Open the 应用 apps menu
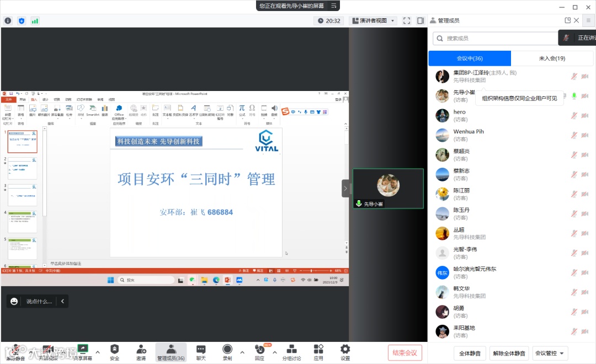 318,352
